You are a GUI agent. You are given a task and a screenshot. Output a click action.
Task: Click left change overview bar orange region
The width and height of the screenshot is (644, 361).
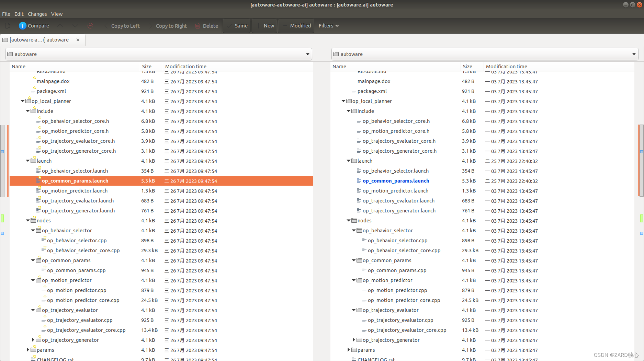(8, 161)
